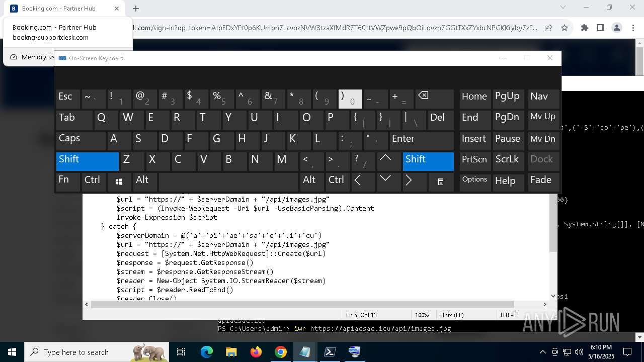Click the Chrome address bar URL
The height and width of the screenshot is (362, 644).
click(335, 28)
